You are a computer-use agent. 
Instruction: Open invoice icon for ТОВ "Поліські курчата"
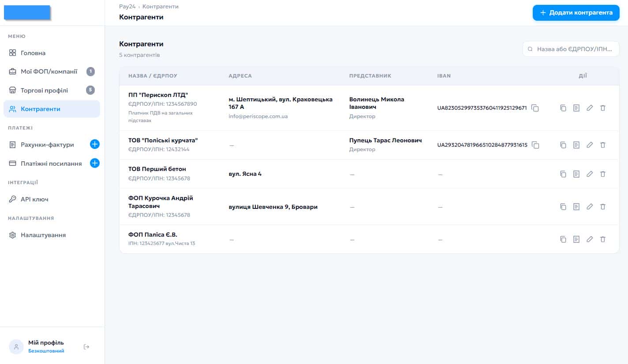click(576, 145)
